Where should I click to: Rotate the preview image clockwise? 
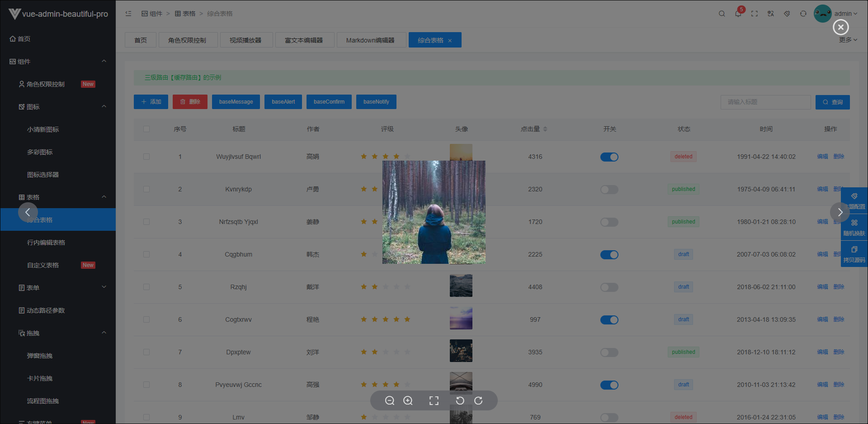(478, 400)
